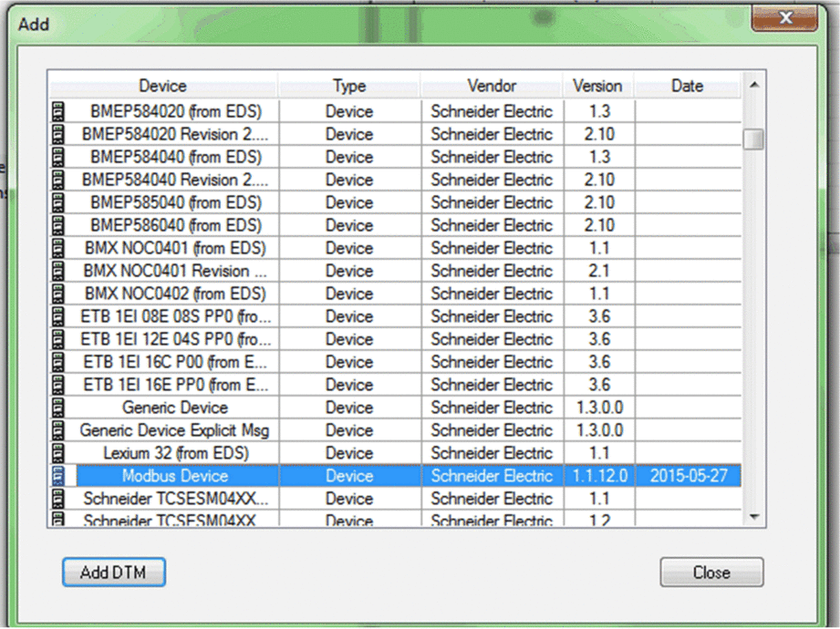Select the icon next to BMEP584040 (from EDS)
The image size is (840, 629).
(x=57, y=157)
